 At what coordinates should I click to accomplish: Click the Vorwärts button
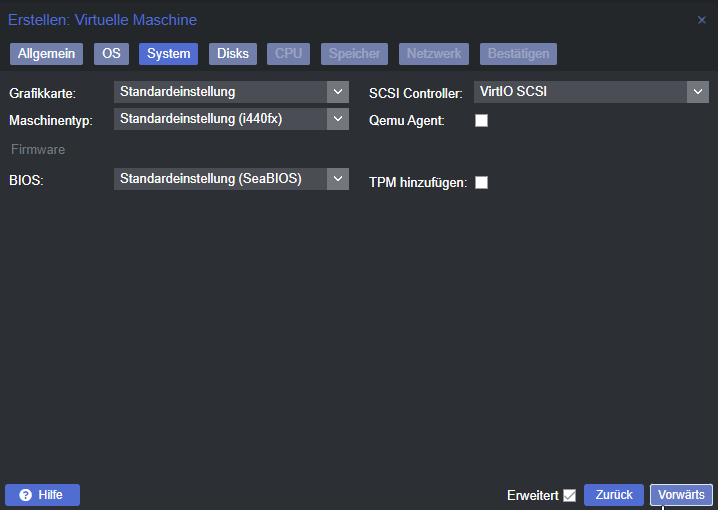[x=681, y=495]
